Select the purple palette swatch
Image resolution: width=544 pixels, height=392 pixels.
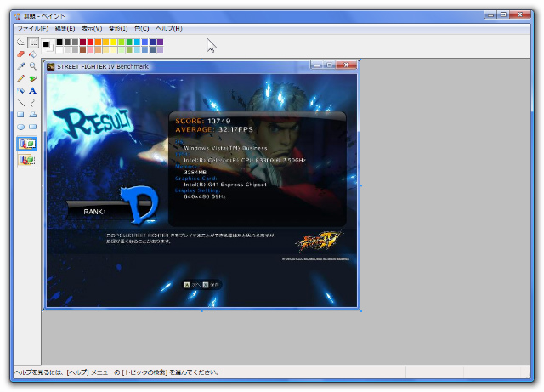(160, 42)
